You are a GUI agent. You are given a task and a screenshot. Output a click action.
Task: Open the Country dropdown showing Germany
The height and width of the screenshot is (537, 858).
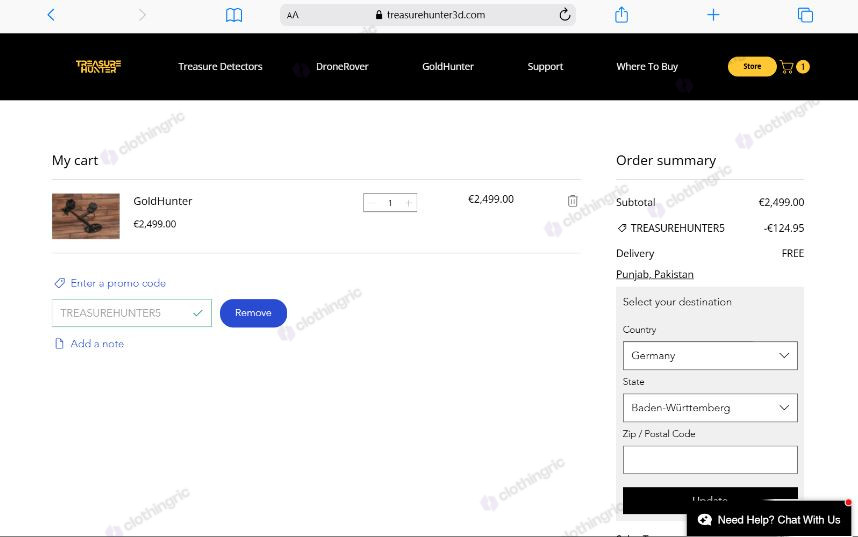pyautogui.click(x=710, y=355)
